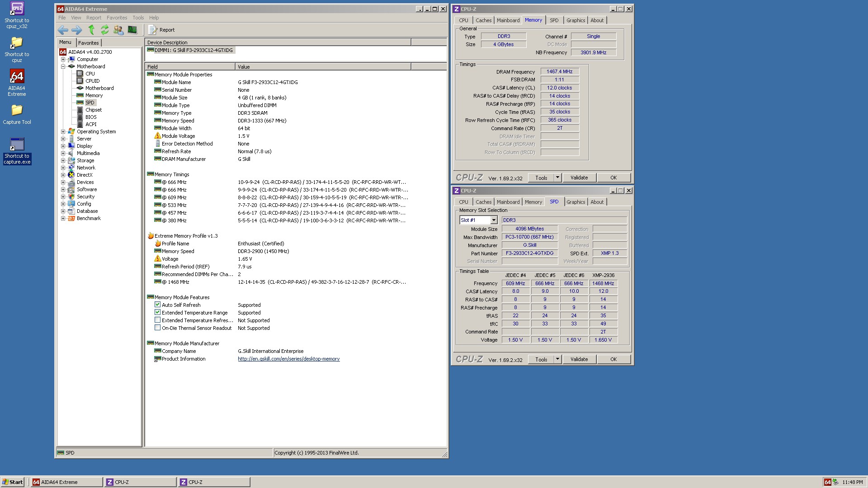
Task: Toggle On-Die Thermal Sensor Readout checkbox
Action: [x=157, y=328]
